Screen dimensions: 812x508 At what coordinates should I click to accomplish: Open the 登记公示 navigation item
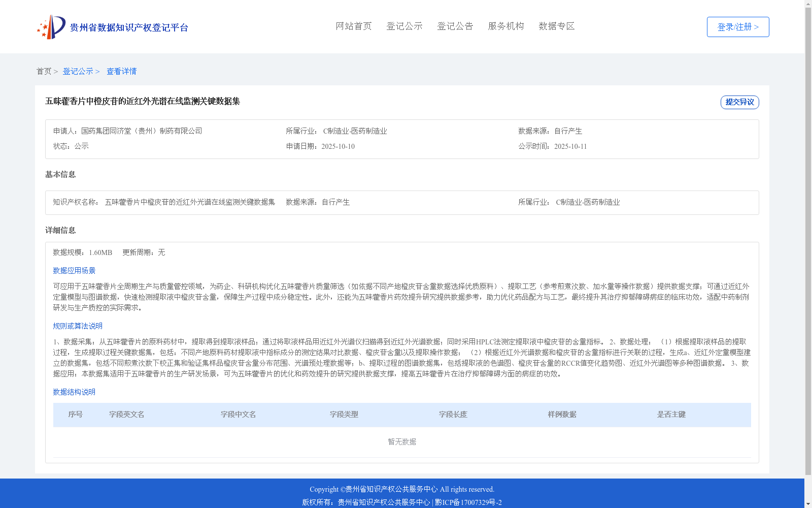coord(404,26)
